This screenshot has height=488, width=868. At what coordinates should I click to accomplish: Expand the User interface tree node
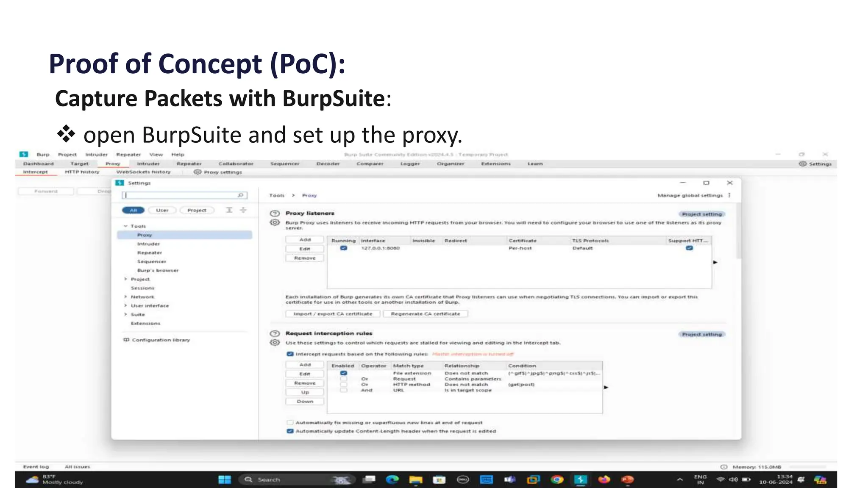[125, 305]
